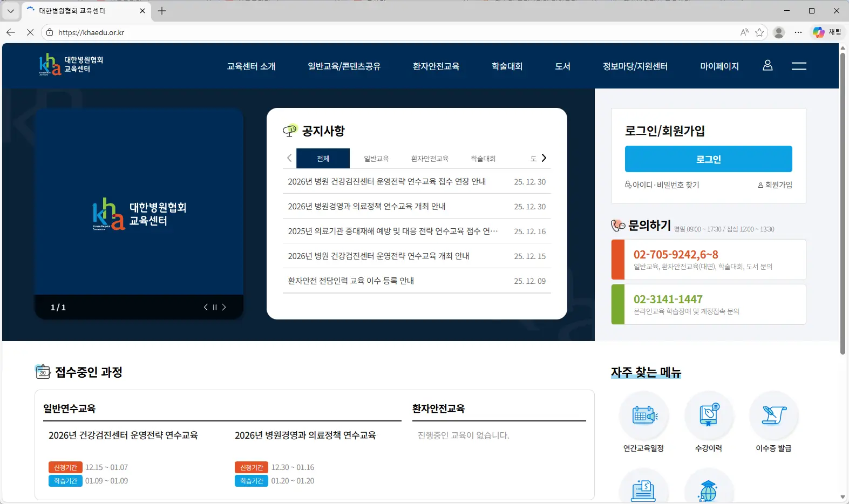The image size is (849, 504).
Task: Select the 전체 notice tab
Action: [323, 158]
